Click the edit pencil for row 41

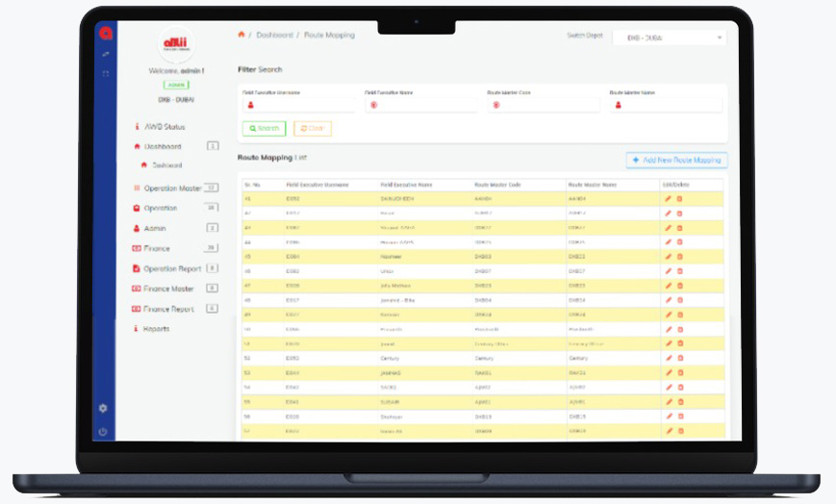(669, 198)
